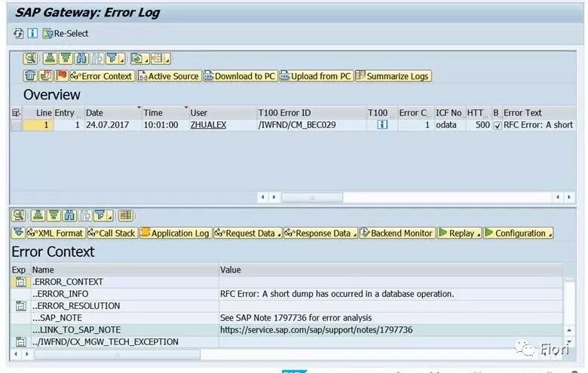Viewport: 588px width, 373px height.
Task: Sort descending in Overview toolbar
Action: point(66,59)
